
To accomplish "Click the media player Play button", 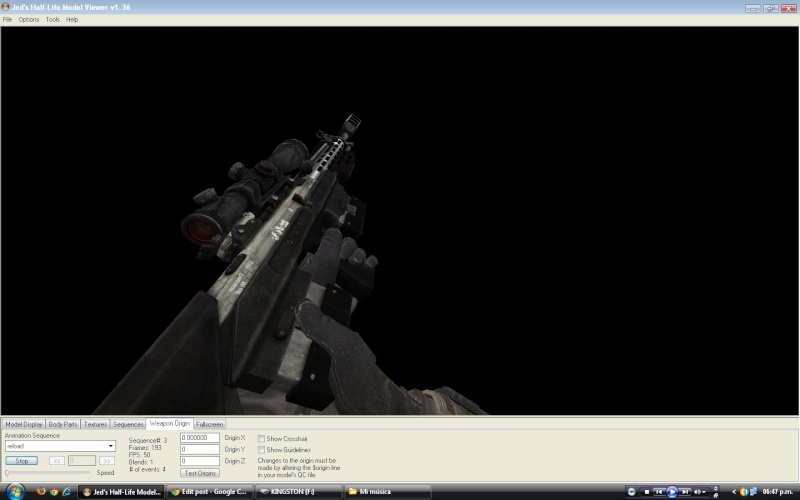I will [x=672, y=492].
